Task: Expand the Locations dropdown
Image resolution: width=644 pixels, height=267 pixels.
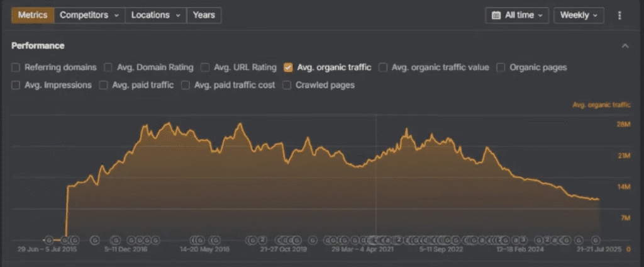Action: point(155,15)
